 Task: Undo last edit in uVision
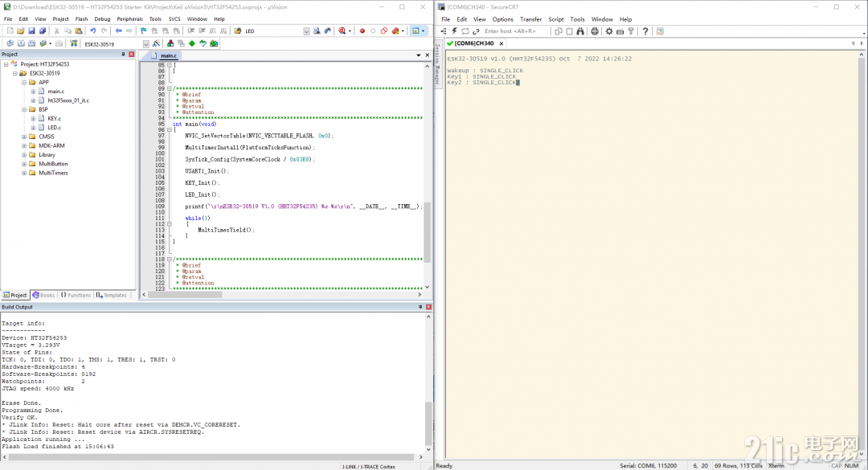coord(93,31)
